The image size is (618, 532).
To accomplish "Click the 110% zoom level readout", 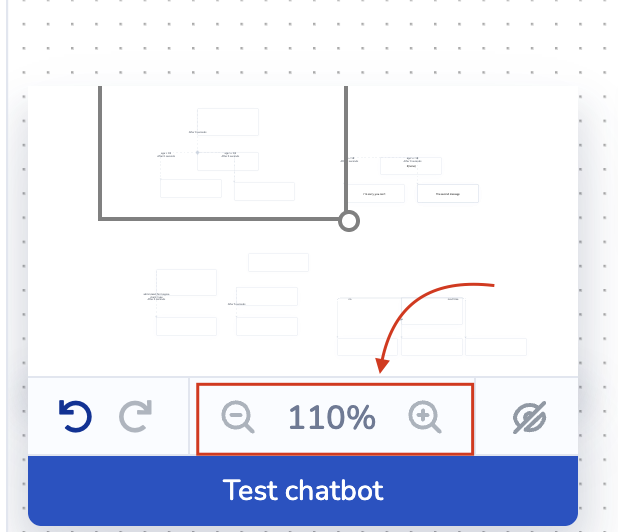I will 332,418.
